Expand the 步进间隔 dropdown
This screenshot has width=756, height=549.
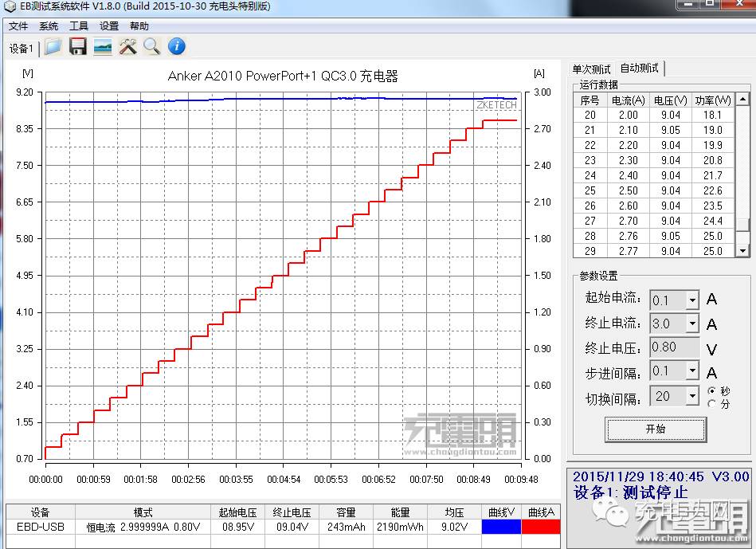(692, 371)
